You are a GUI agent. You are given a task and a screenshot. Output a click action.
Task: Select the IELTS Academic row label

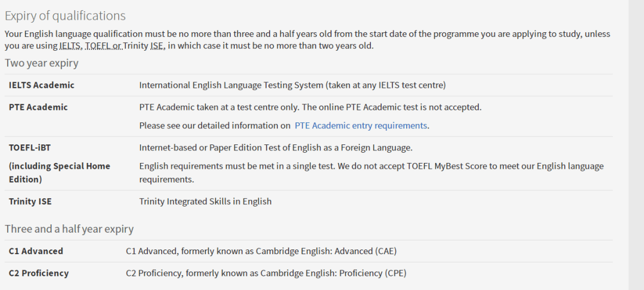(42, 85)
